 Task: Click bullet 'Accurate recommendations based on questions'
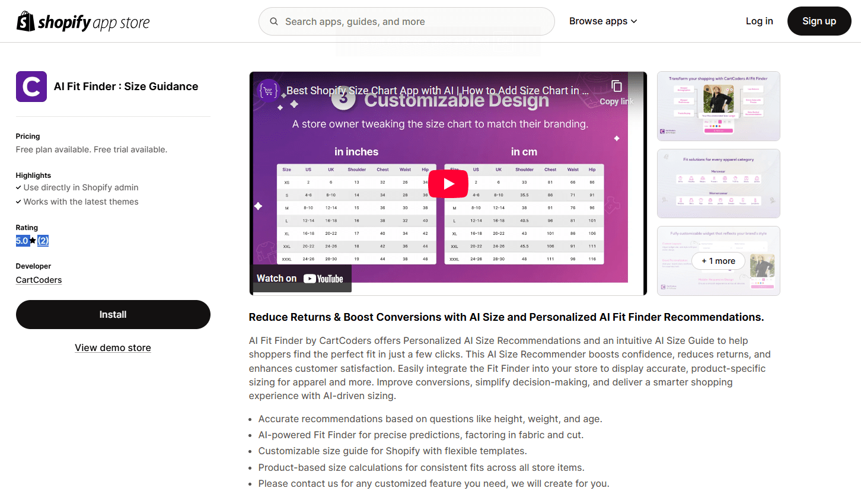click(430, 419)
